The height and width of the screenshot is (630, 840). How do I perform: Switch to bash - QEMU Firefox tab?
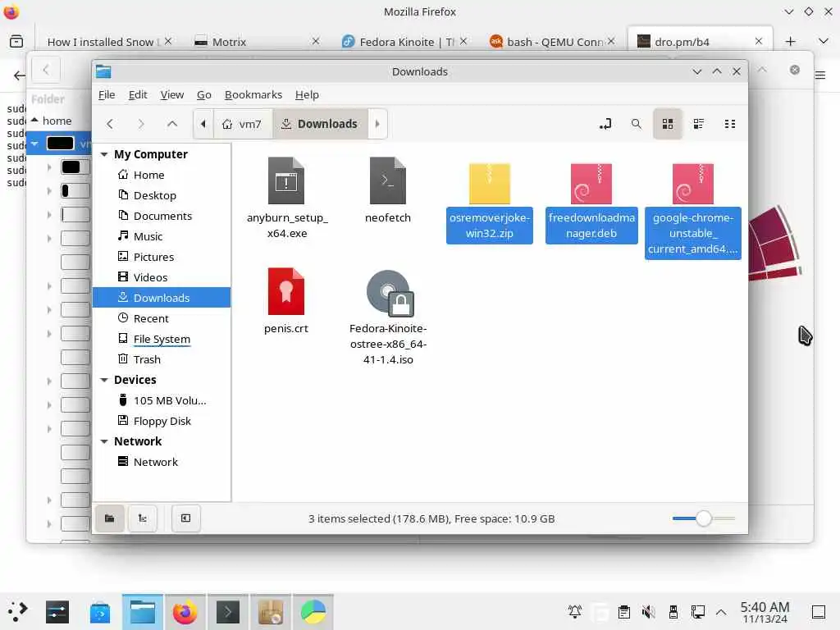click(552, 41)
